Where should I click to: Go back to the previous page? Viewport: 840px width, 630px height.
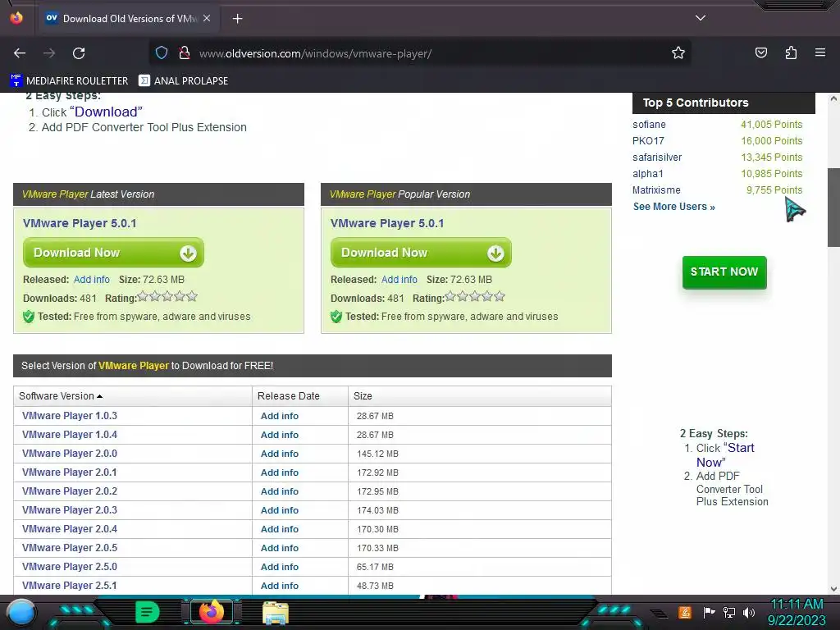20,53
